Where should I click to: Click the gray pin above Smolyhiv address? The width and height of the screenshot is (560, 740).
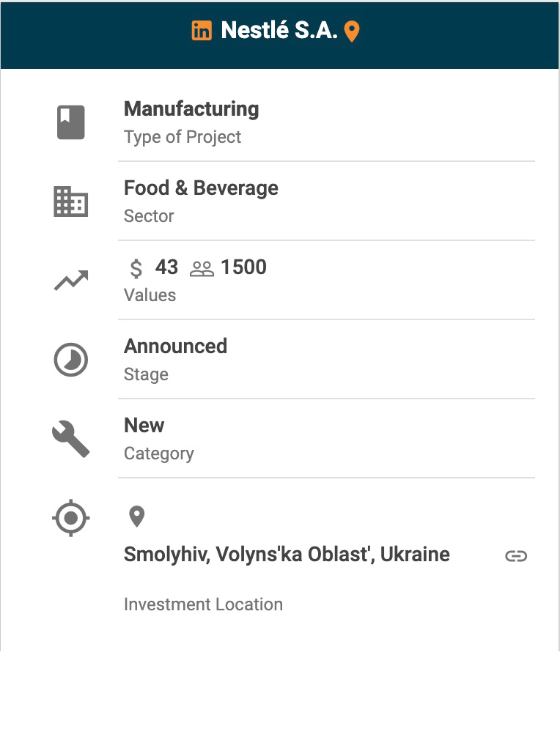click(x=136, y=517)
